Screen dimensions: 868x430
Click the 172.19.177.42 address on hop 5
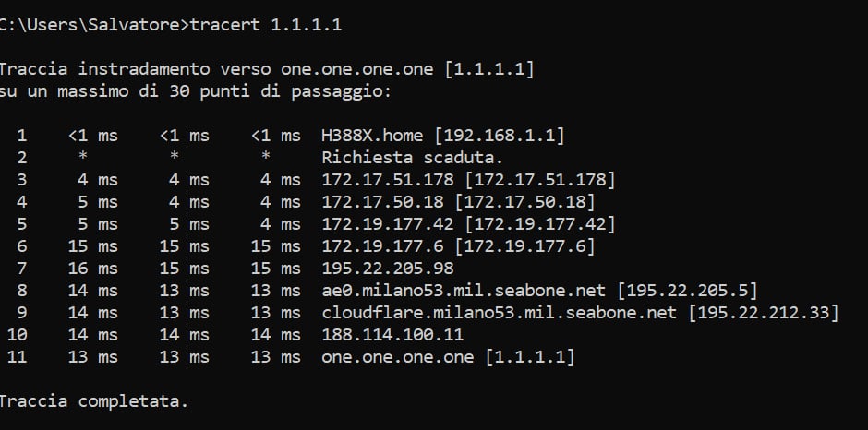coord(388,224)
